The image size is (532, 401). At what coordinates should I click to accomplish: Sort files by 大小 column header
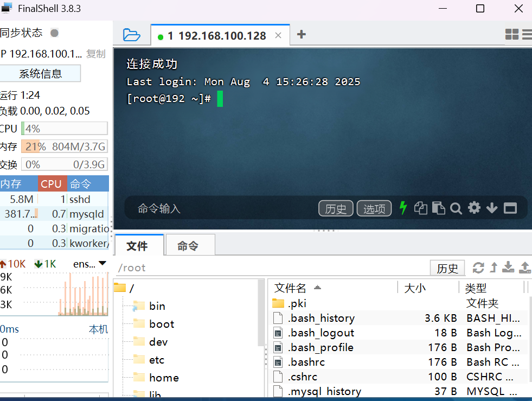coord(428,288)
